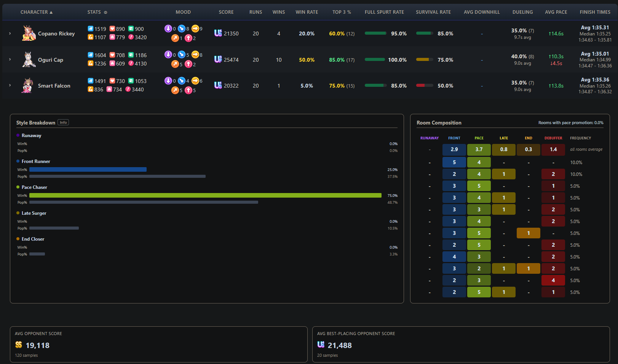The height and width of the screenshot is (364, 618).
Task: Expand the Copano Rickey row
Action: (10, 34)
